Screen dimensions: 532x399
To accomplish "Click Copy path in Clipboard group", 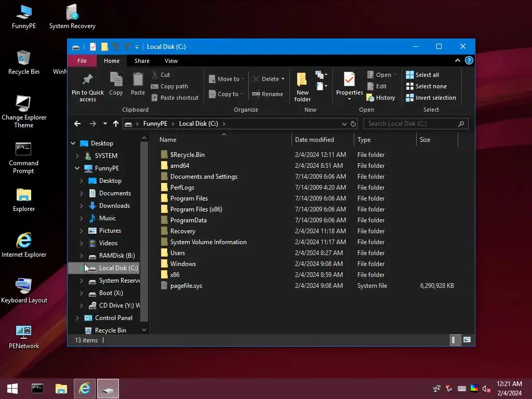I will point(169,86).
